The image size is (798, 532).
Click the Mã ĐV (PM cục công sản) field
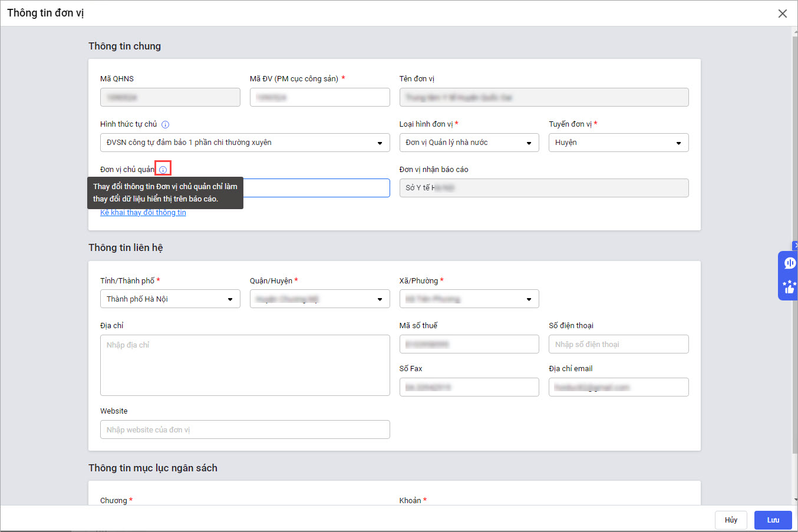tap(319, 97)
